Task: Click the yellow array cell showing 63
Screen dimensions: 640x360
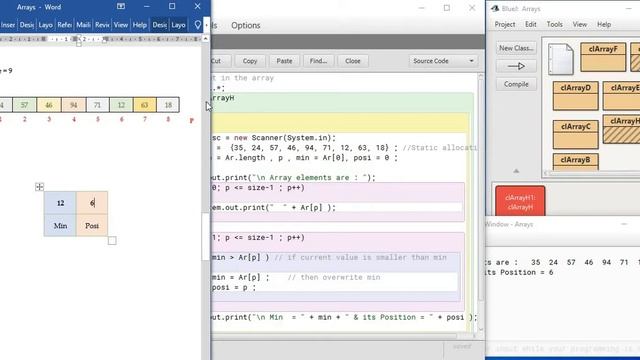Action: (144, 105)
